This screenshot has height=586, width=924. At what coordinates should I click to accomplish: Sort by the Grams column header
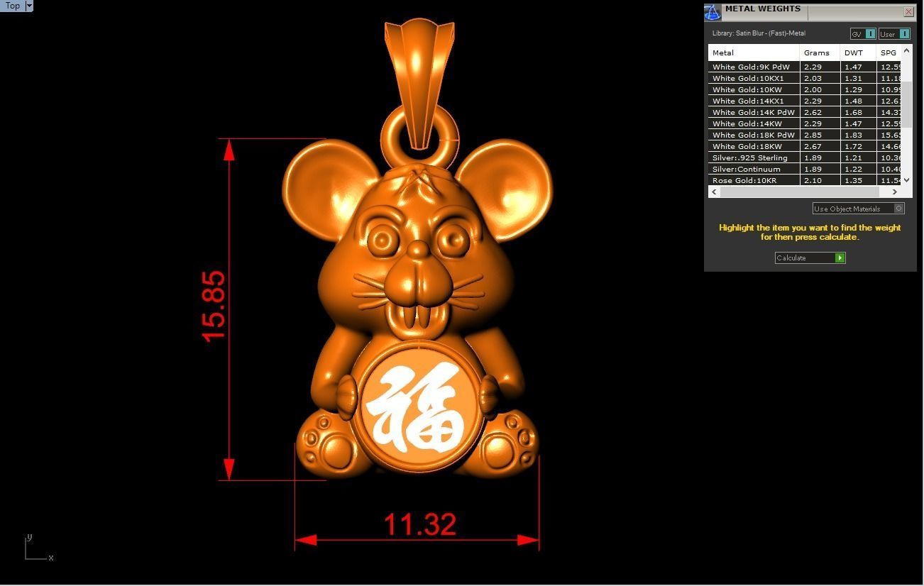820,52
